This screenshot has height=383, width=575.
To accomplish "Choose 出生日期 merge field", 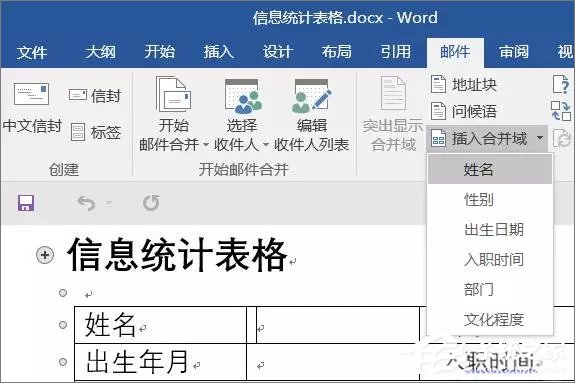I will [x=490, y=230].
